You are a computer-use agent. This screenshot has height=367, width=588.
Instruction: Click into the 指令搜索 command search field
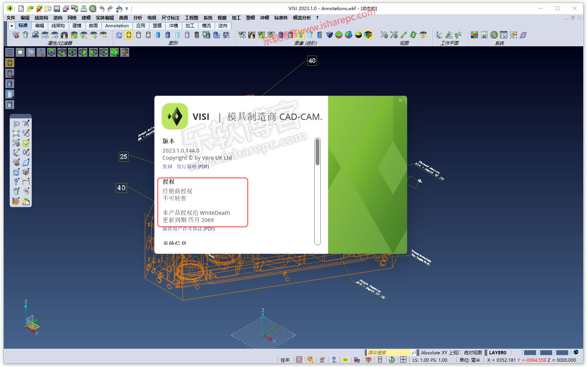tap(388, 352)
